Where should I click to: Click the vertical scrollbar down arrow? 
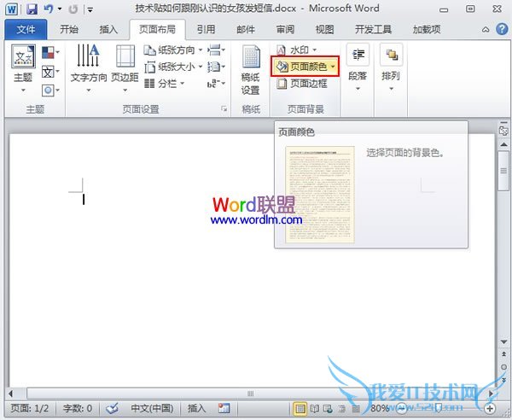tap(503, 342)
